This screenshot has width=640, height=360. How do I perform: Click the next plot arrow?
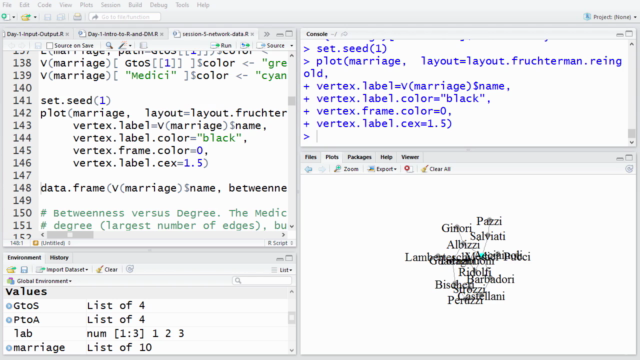point(322,169)
